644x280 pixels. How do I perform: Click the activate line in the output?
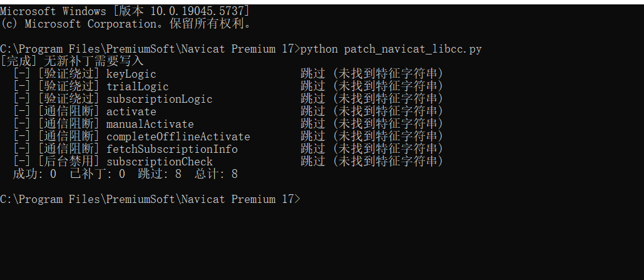pyautogui.click(x=228, y=111)
